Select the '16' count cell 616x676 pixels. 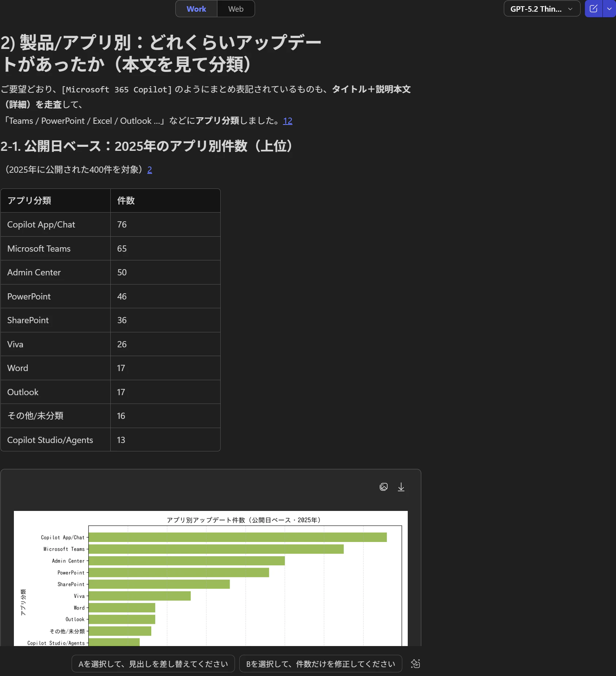click(x=165, y=416)
